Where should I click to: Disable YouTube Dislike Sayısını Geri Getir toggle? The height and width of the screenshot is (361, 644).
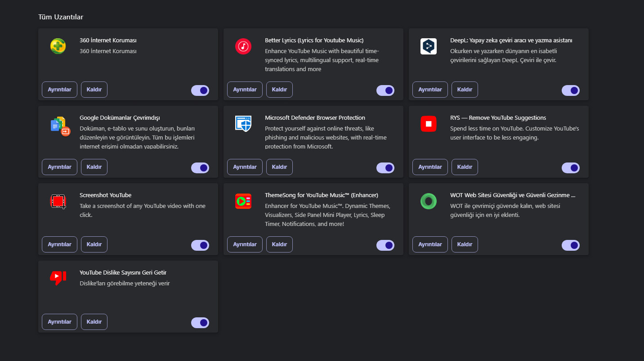(x=200, y=323)
